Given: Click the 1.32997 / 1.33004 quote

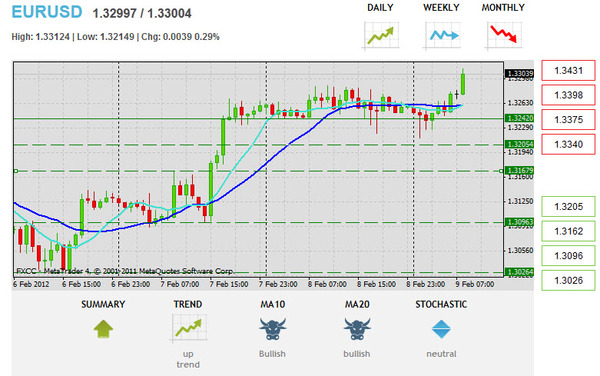Looking at the screenshot, I should pyautogui.click(x=142, y=13).
